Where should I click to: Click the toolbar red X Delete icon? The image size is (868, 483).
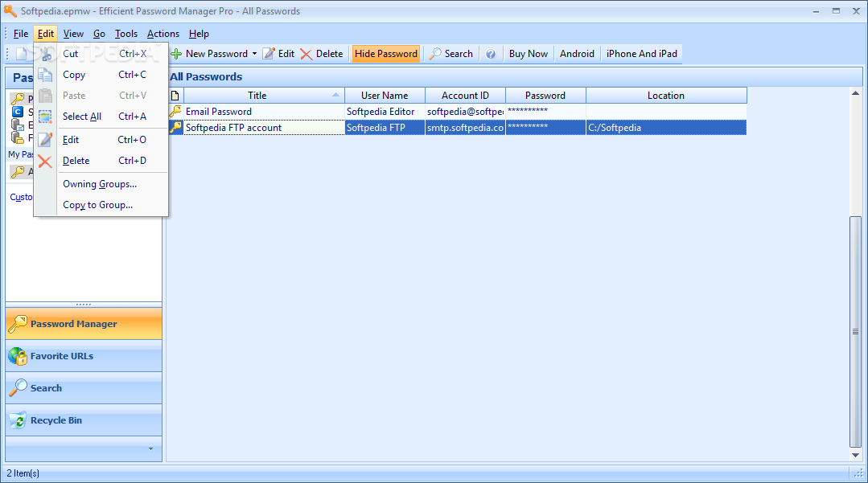[x=306, y=54]
